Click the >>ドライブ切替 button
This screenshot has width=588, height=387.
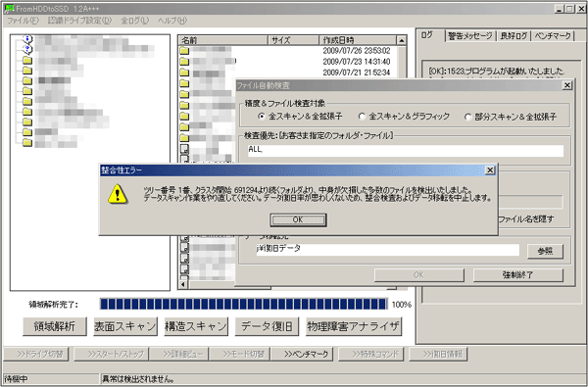click(36, 354)
